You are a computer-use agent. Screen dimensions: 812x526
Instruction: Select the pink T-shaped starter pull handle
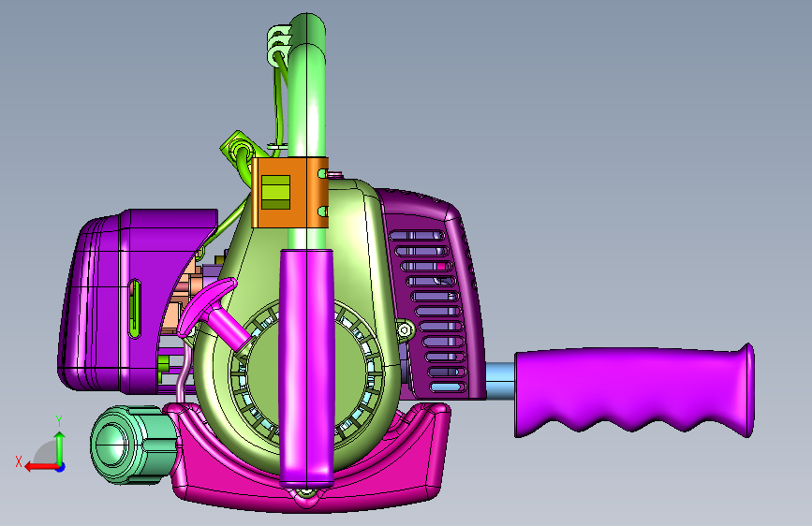(x=214, y=315)
